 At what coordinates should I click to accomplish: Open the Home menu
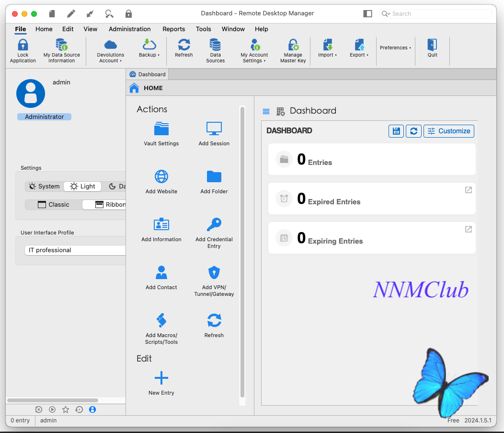44,29
